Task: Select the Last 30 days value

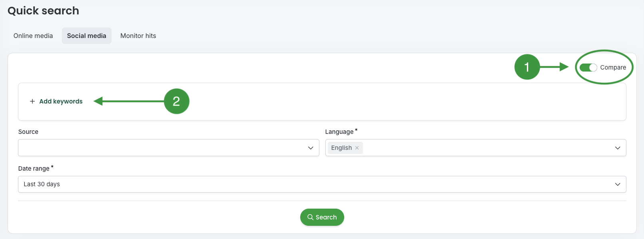Action: [42, 184]
